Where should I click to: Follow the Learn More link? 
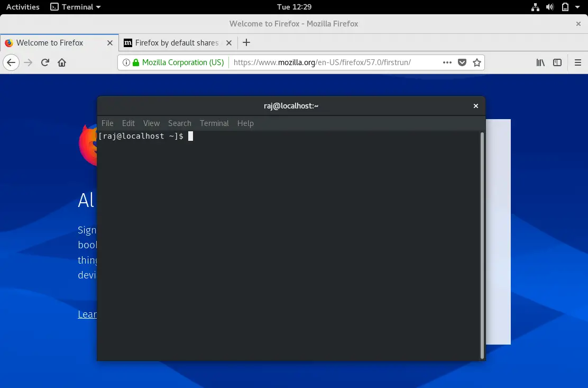[x=87, y=314]
